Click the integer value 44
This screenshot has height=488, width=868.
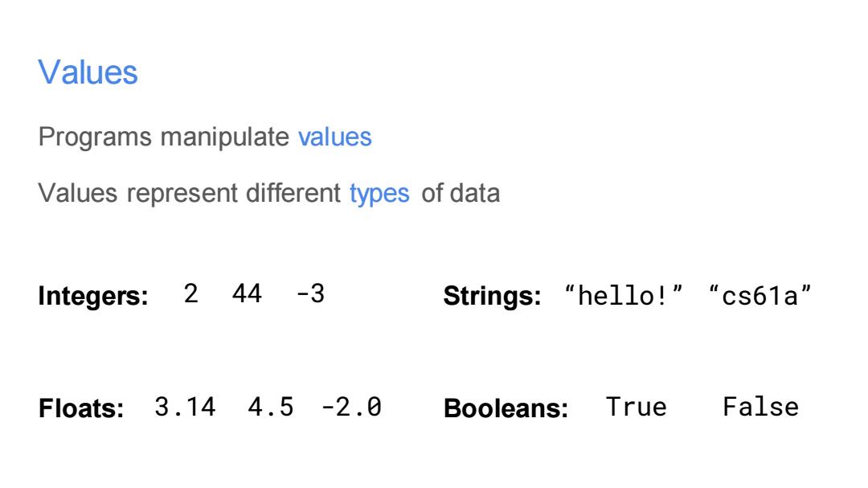click(x=247, y=293)
